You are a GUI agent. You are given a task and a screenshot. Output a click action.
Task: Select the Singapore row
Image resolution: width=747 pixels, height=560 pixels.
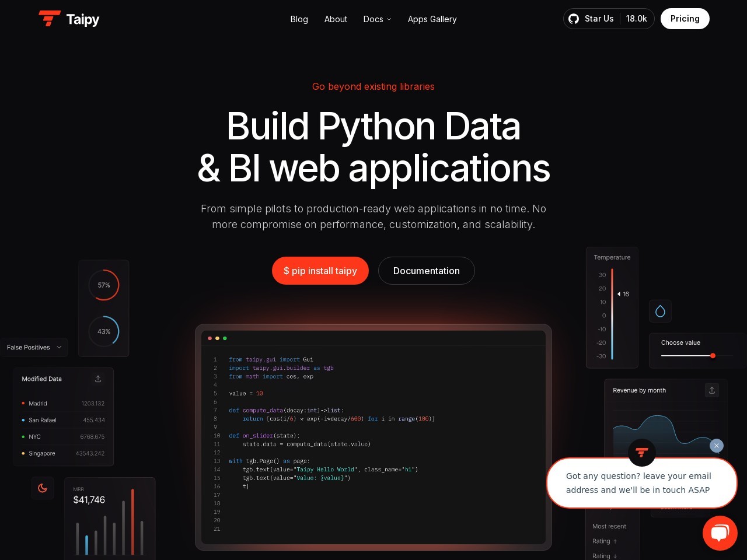click(63, 453)
